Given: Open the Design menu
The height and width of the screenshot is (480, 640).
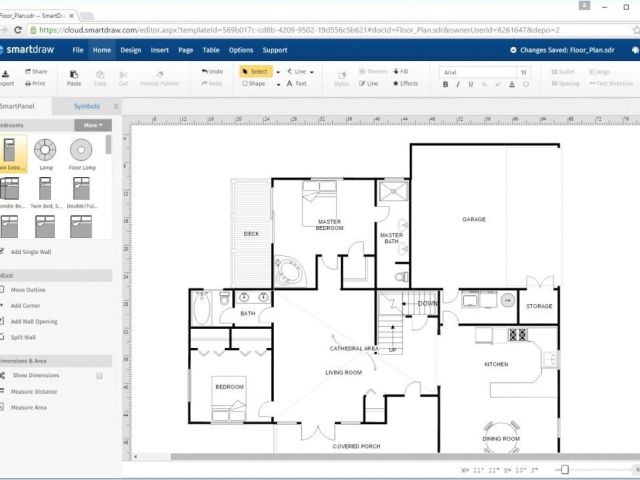Looking at the screenshot, I should click(130, 49).
